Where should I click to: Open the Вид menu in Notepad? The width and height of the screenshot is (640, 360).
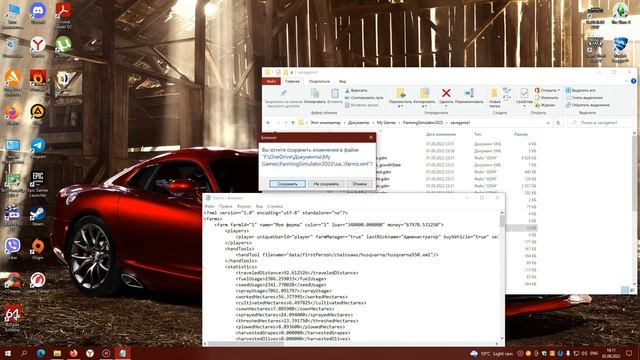(259, 206)
